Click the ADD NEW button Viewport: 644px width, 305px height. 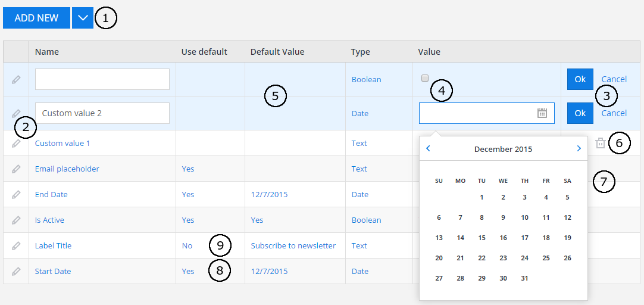(36, 18)
